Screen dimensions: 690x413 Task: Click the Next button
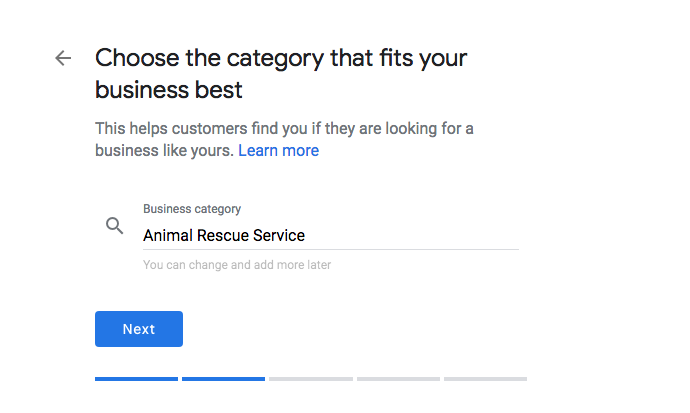[x=139, y=329]
